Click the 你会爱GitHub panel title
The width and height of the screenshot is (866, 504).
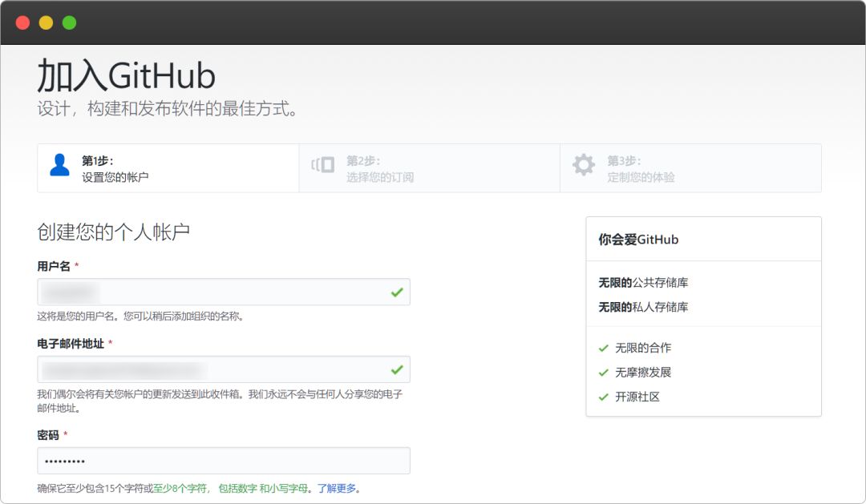638,240
